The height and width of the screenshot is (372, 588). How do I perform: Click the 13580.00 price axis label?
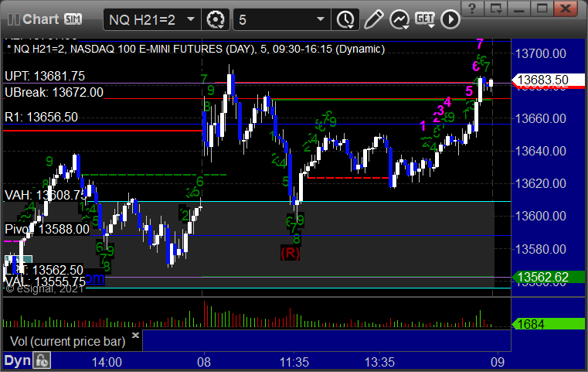(x=541, y=249)
